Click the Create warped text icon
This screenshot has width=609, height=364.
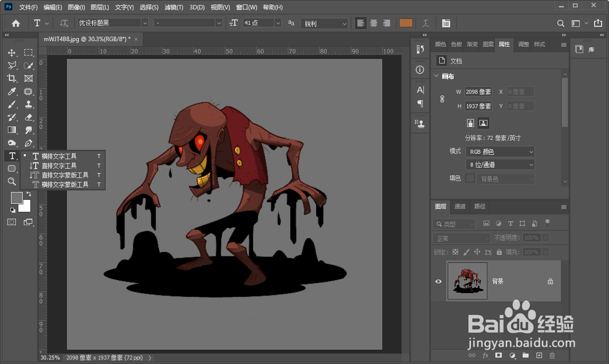[x=426, y=23]
